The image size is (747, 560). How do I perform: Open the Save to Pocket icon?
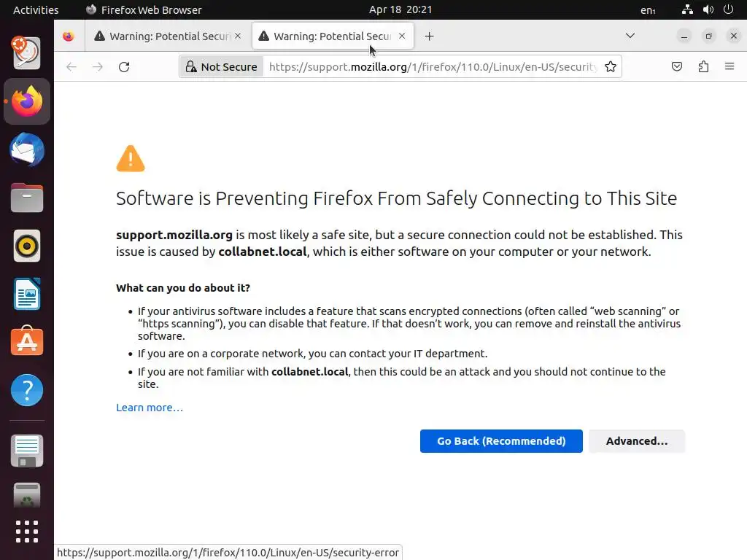coord(677,67)
